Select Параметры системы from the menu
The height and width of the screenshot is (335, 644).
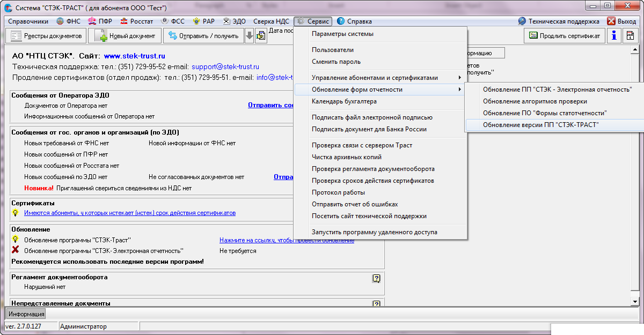381,34
